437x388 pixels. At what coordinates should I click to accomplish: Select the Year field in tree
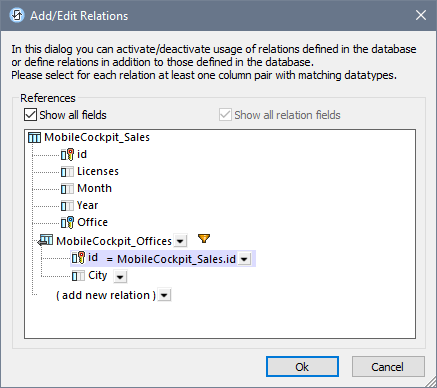[x=87, y=205]
